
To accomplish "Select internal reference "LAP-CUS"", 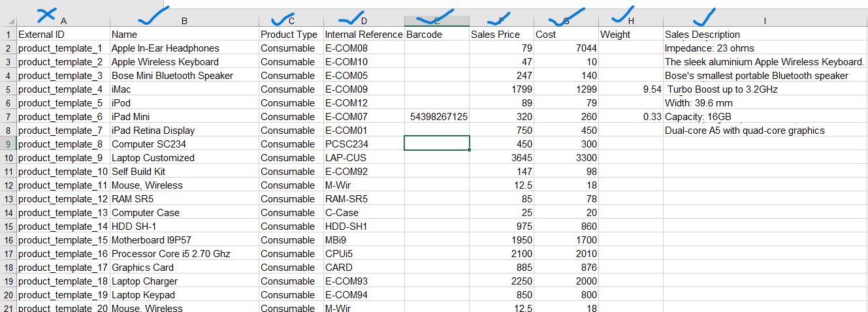I will [x=364, y=158].
